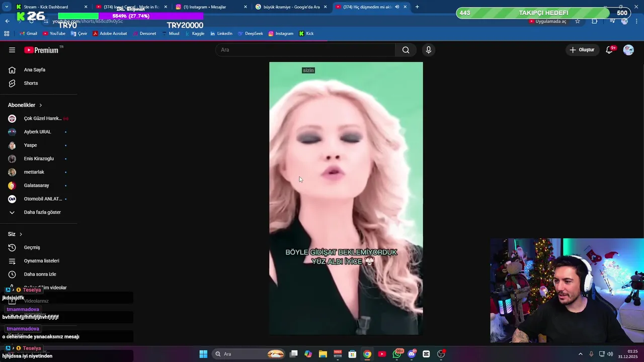Open the Miuul bookmark
This screenshot has height=362, width=644.
click(x=171, y=34)
